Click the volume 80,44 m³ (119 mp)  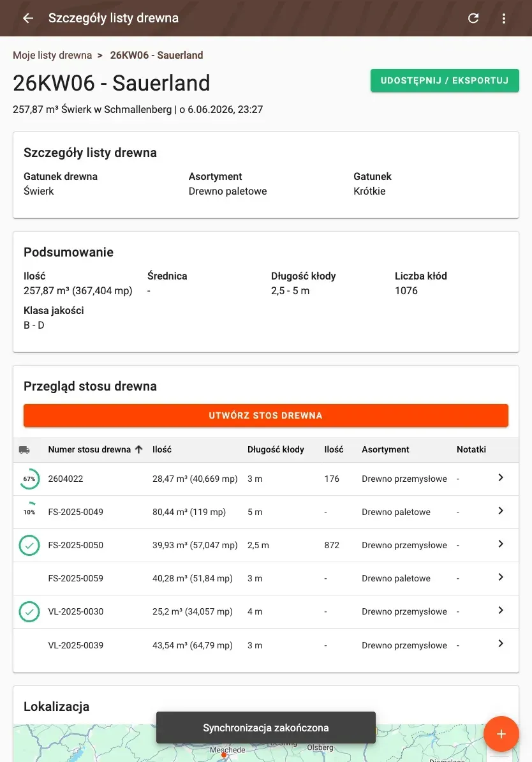coord(189,512)
